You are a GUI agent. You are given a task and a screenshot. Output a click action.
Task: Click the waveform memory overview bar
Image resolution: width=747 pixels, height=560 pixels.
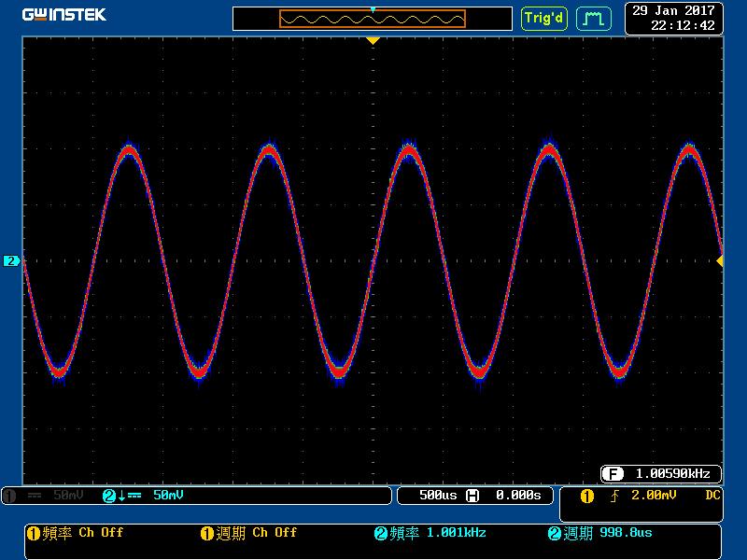[372, 19]
